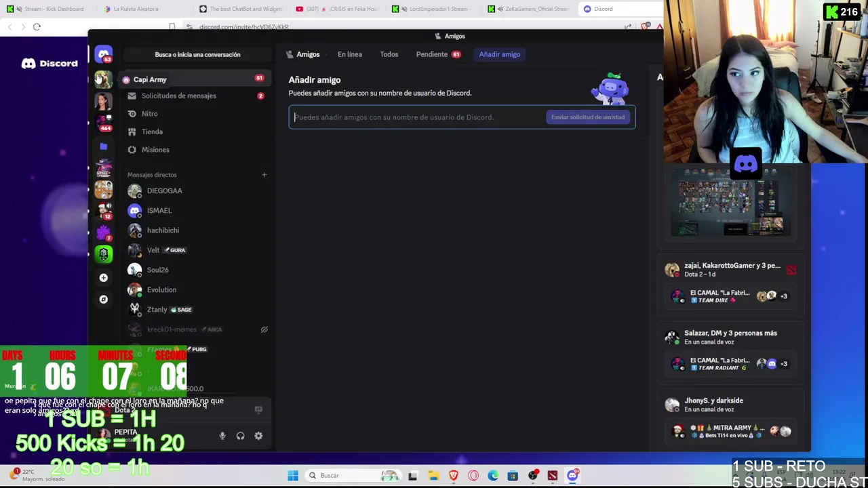868x488 pixels.
Task: Open direct message with Soul26
Action: (x=196, y=270)
